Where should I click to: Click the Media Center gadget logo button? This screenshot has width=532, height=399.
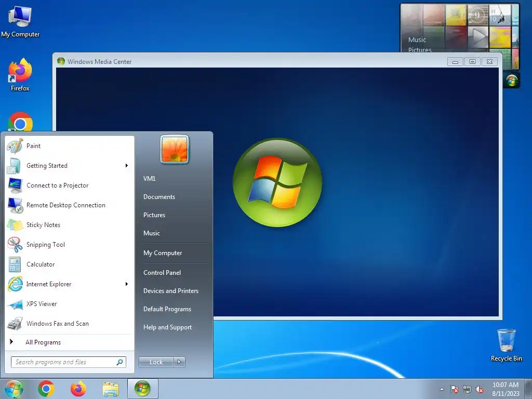pos(511,81)
